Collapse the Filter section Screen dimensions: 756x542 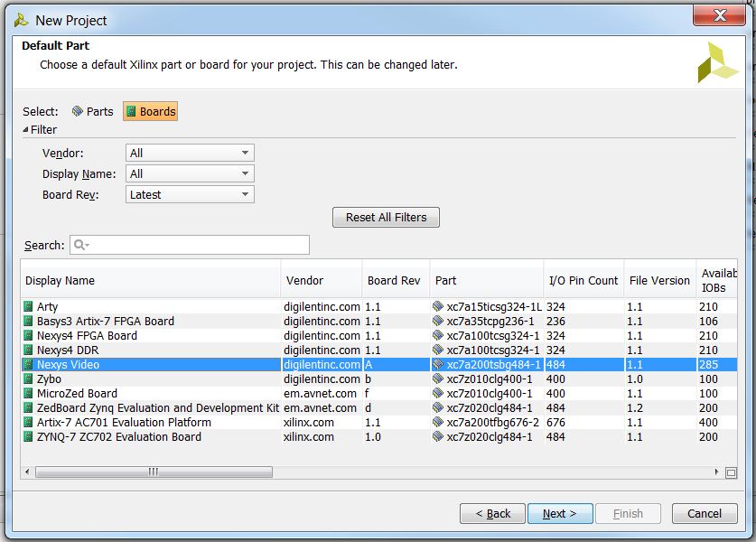(x=25, y=130)
